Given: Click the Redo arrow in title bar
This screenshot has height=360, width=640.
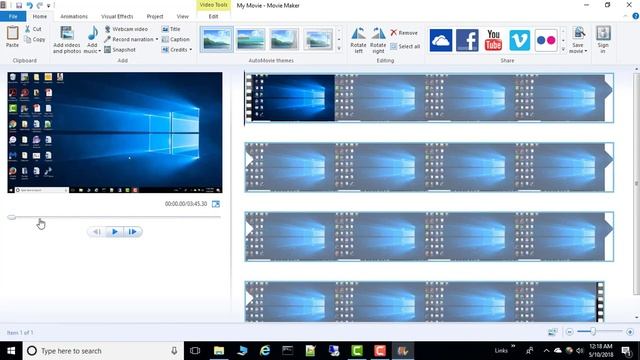Looking at the screenshot, I should tap(40, 5).
